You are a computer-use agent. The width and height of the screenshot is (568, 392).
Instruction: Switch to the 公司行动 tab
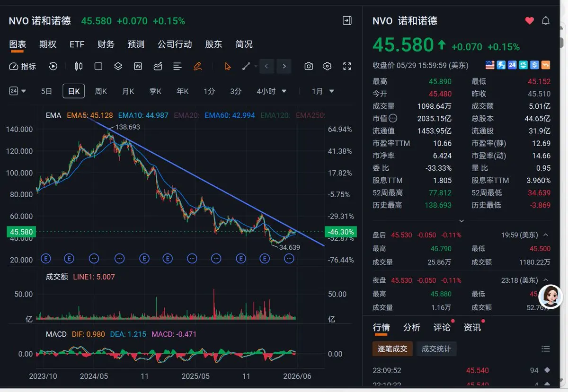coord(175,44)
